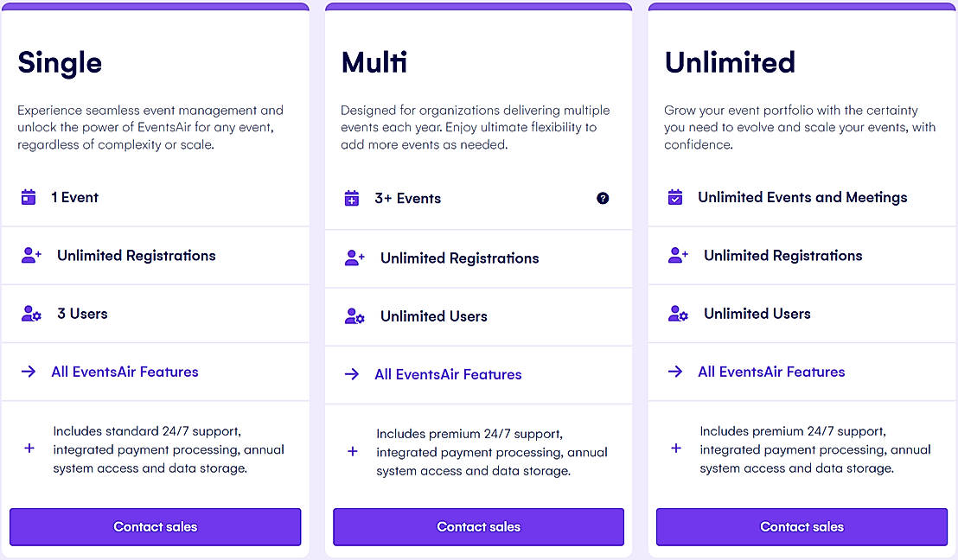Viewport: 958px width, 560px height.
Task: Expand the plus sign in the Unlimited plan card
Action: pyautogui.click(x=676, y=449)
